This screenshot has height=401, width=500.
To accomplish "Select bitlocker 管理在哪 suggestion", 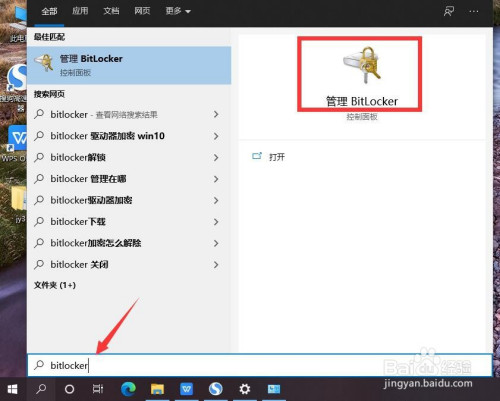I will [x=129, y=179].
